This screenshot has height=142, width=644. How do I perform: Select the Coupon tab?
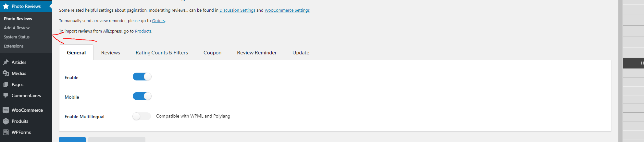pyautogui.click(x=212, y=52)
